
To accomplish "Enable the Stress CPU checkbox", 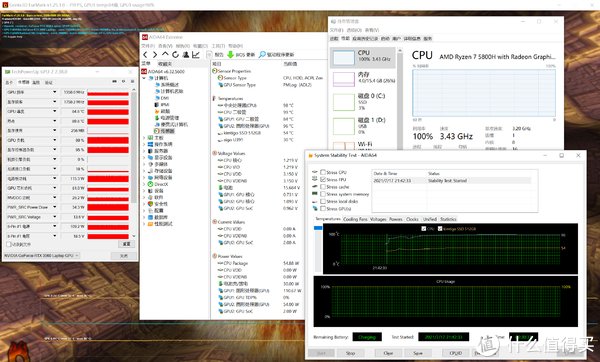I will point(323,172).
